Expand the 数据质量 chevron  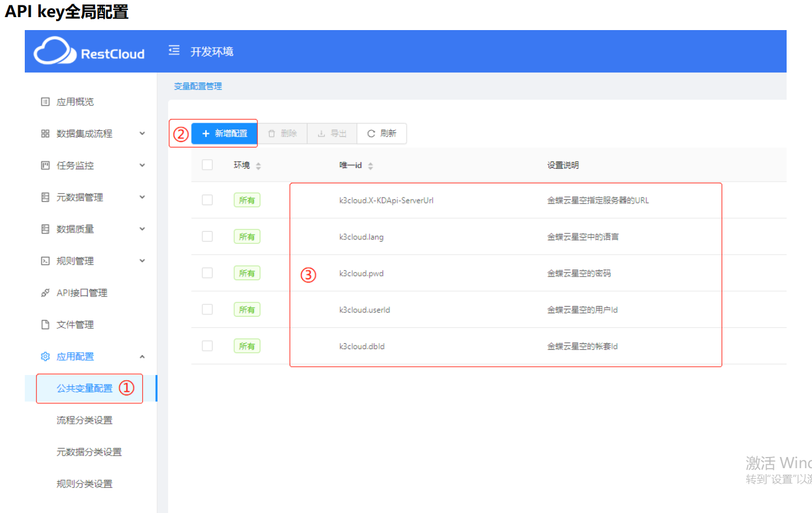(x=142, y=229)
